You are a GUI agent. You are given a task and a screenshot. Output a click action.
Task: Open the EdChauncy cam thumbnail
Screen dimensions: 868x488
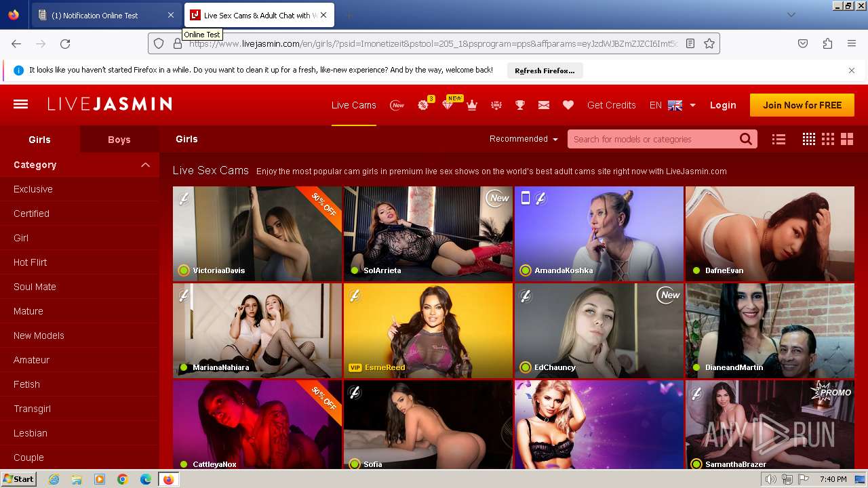click(x=599, y=331)
